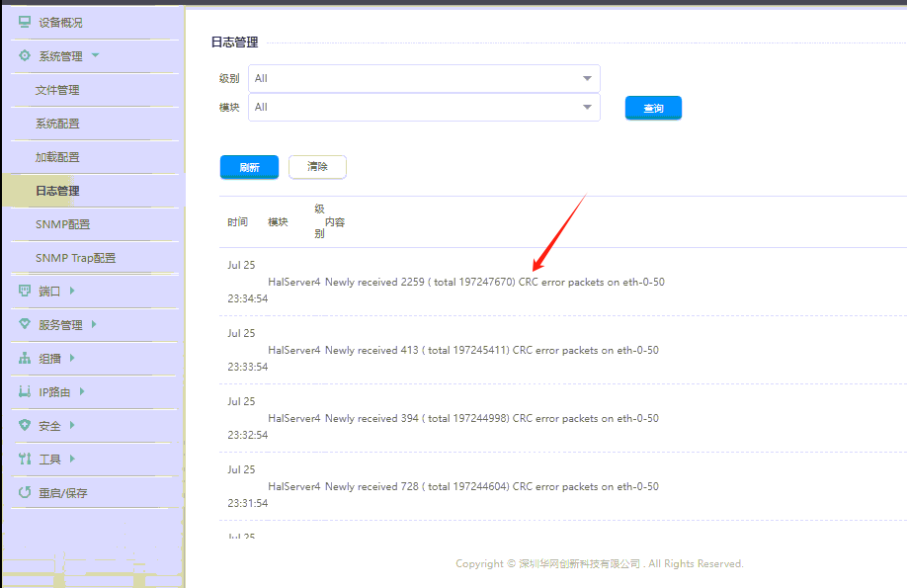
Task: Collapse the 系统管理 menu arrow
Action: coord(95,55)
